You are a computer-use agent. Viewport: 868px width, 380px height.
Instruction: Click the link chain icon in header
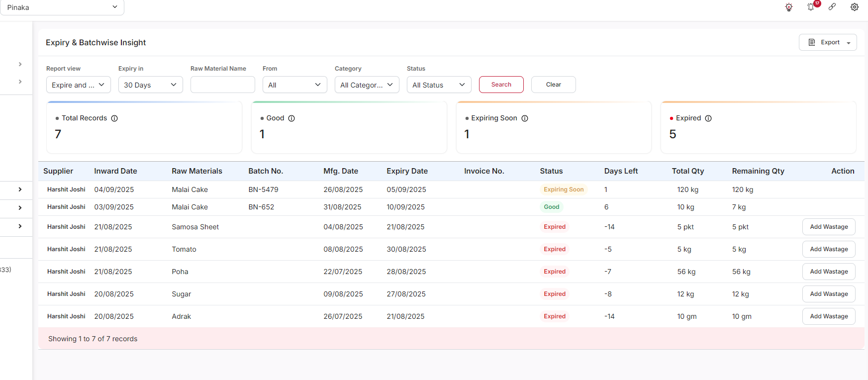(x=832, y=7)
